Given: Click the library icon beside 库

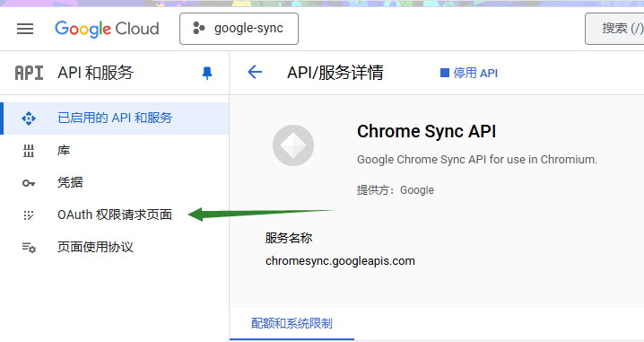Looking at the screenshot, I should (29, 151).
